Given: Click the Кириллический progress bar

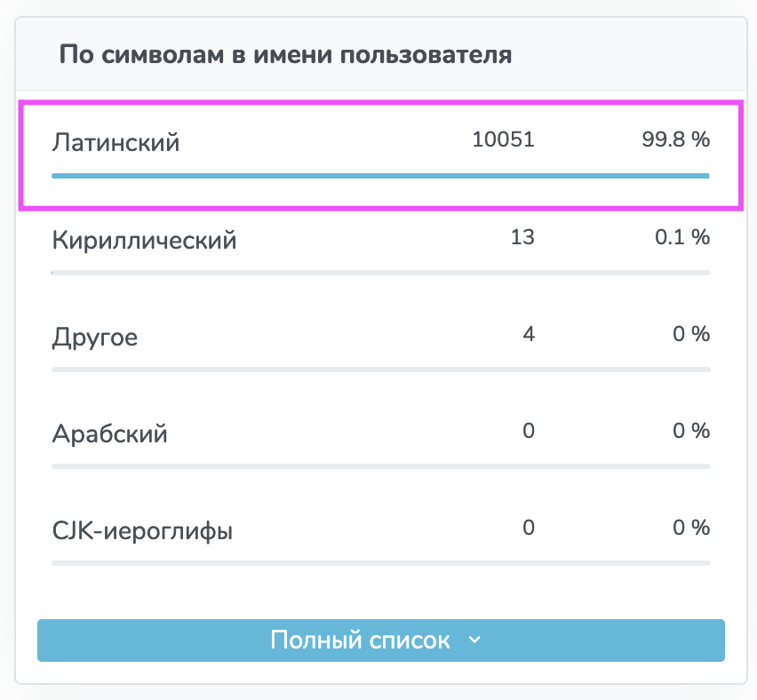Looking at the screenshot, I should coord(380,272).
